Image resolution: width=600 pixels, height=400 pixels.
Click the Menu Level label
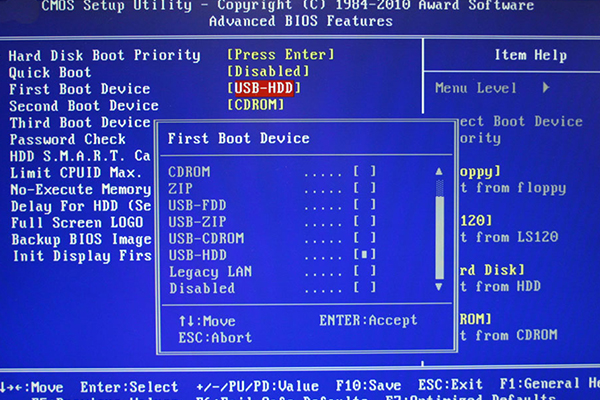(x=476, y=88)
